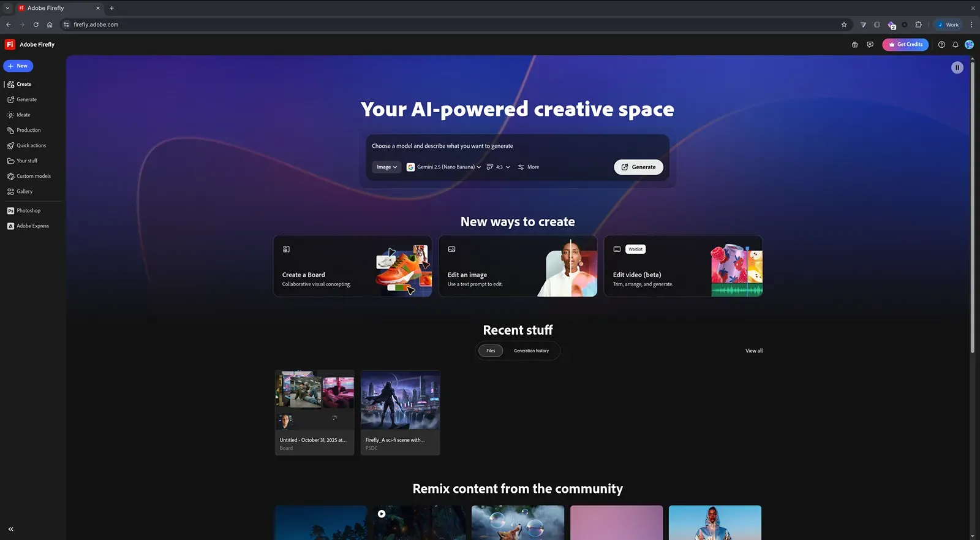
Task: Click the View all link
Action: [x=753, y=351]
